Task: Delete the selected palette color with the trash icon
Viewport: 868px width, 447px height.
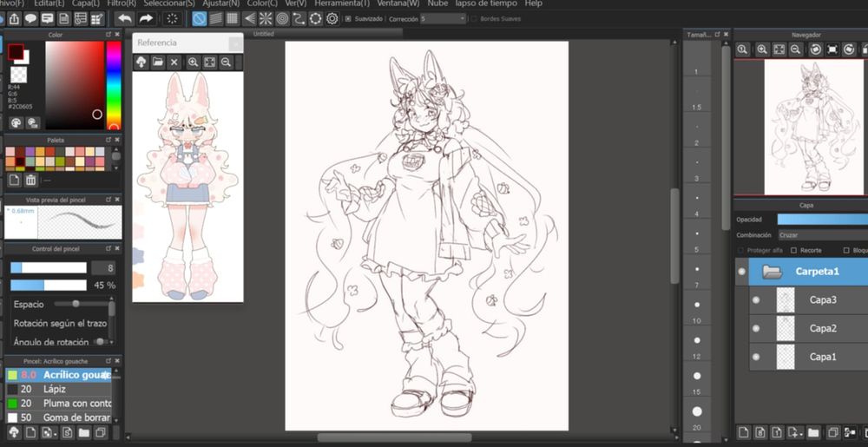Action: point(31,180)
